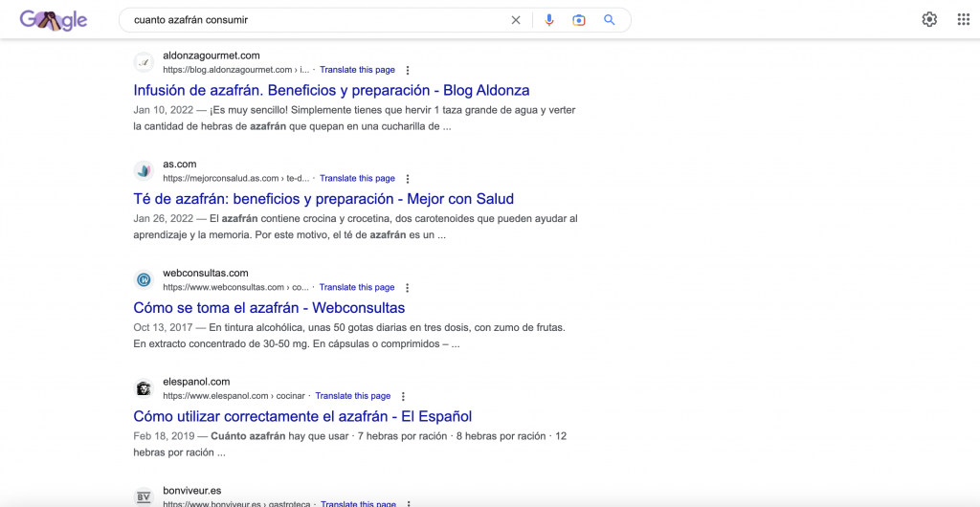980x507 pixels.
Task: Open 'Té de azafrán' Mejor con Salud result
Action: [x=323, y=199]
